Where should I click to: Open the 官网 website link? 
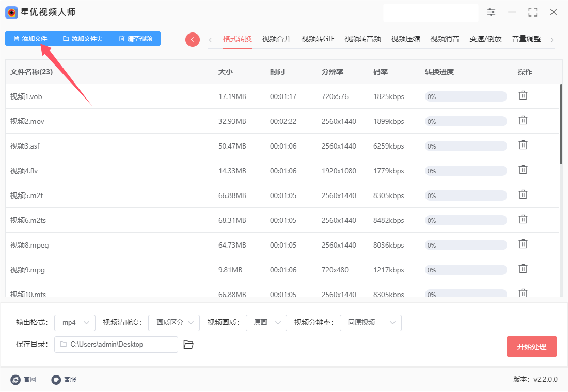tap(23, 379)
